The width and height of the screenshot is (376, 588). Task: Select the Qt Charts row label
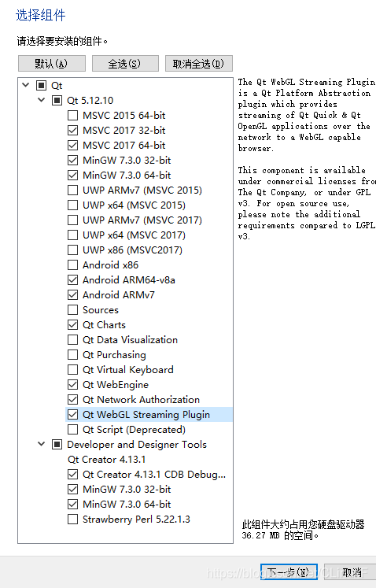point(104,325)
